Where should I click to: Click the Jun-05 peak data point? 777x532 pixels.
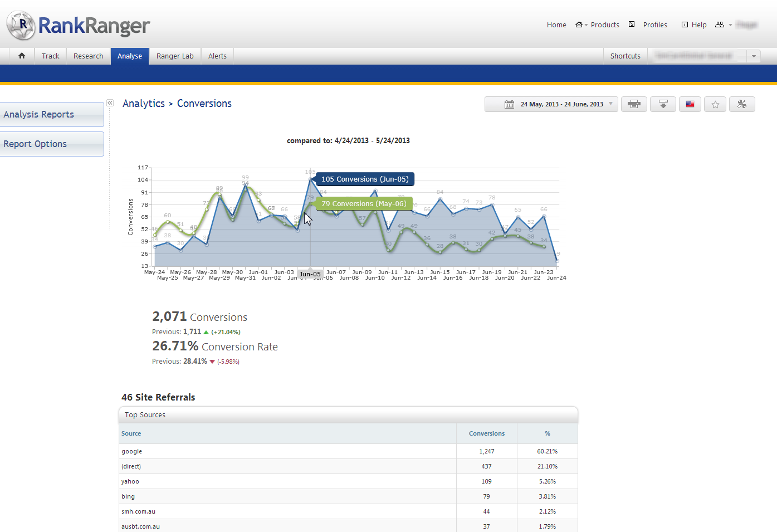(x=310, y=179)
